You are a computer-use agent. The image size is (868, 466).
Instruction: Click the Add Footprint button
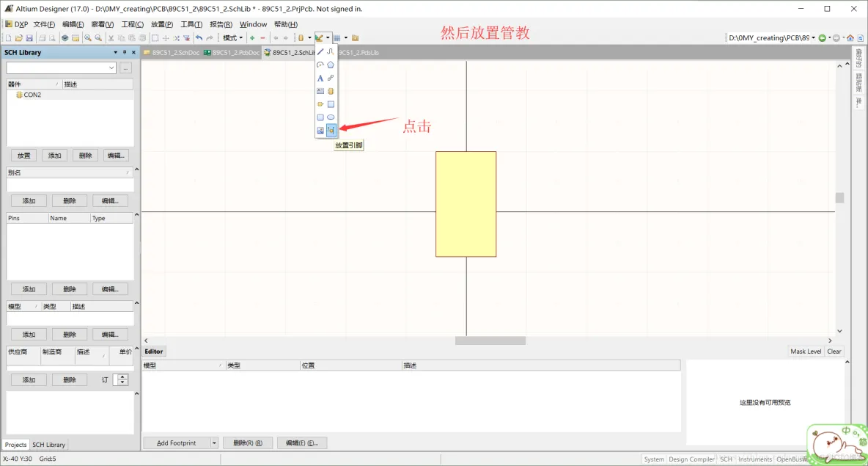(177, 443)
